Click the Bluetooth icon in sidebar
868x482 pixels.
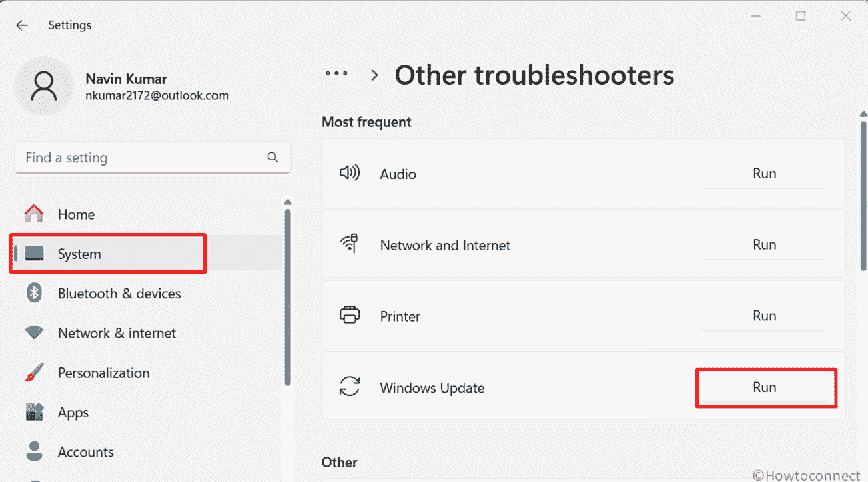pos(34,293)
